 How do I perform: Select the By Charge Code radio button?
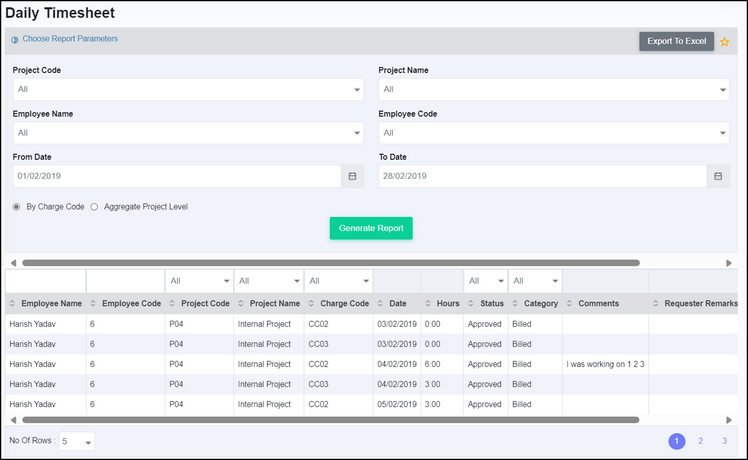16,207
